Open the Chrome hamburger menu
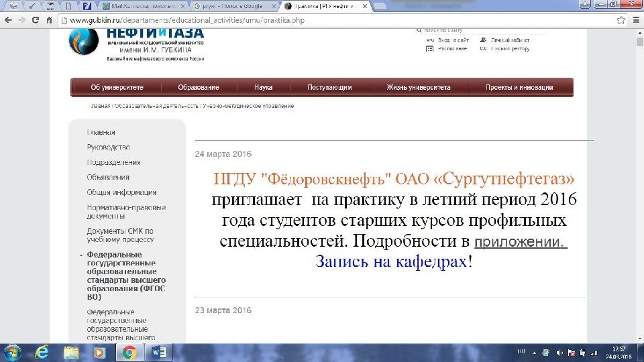644x362 pixels. 636,19
